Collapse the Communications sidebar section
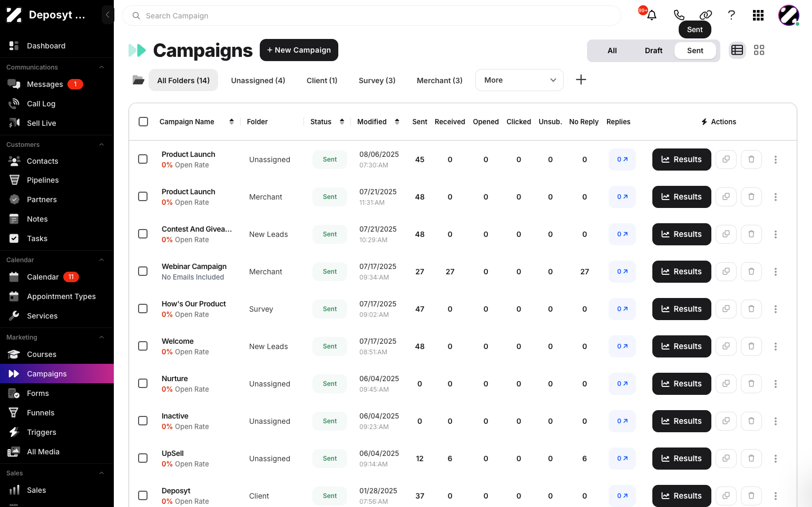The width and height of the screenshot is (812, 507). point(101,67)
